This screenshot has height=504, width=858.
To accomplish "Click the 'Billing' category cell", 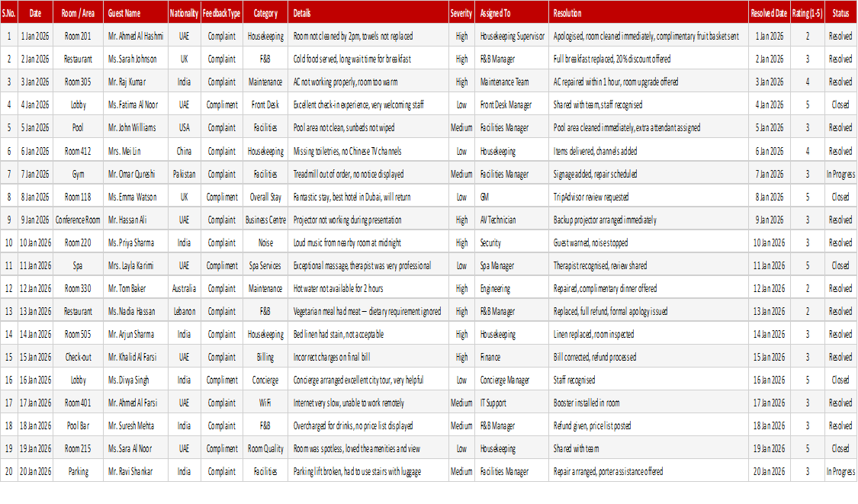I will (265, 358).
